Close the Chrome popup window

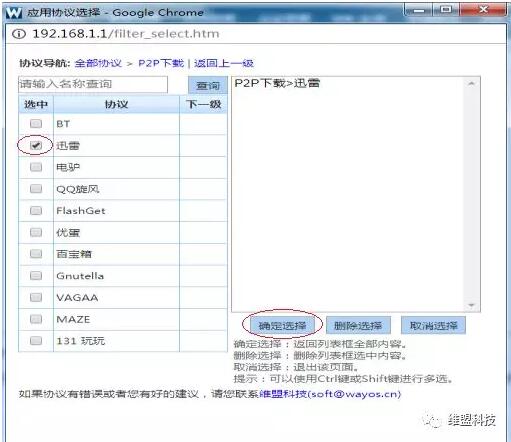pyautogui.click(x=483, y=10)
